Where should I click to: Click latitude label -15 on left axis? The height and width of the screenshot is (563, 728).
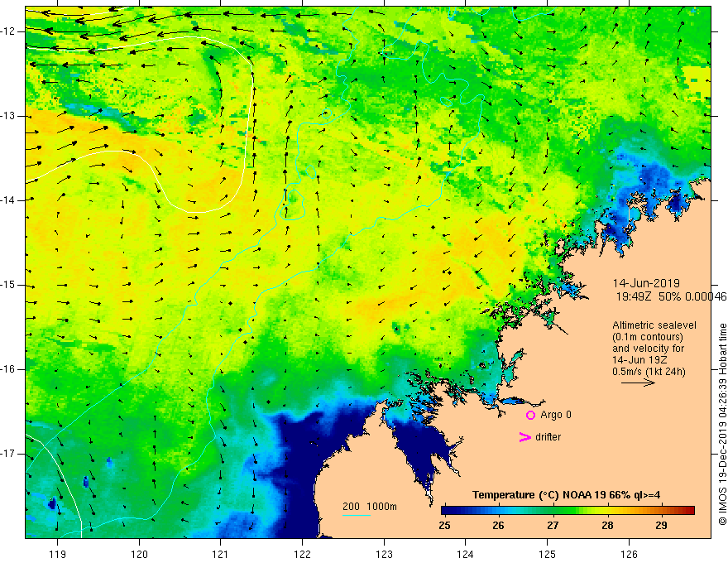8,285
